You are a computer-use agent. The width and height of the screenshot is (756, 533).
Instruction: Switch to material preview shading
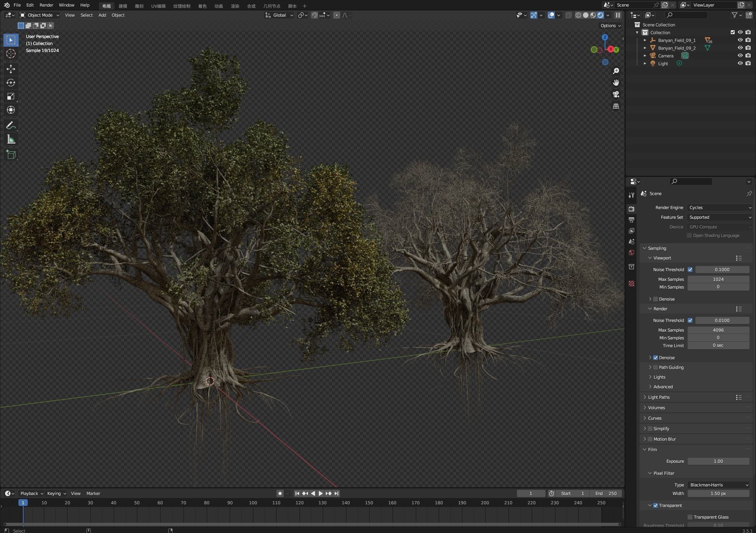[593, 15]
